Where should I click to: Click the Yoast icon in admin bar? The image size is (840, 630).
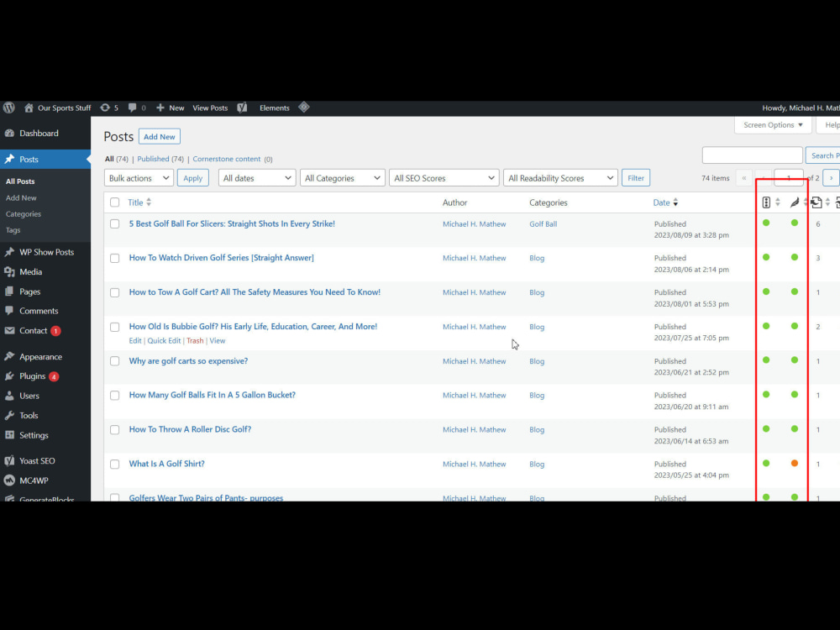242,108
